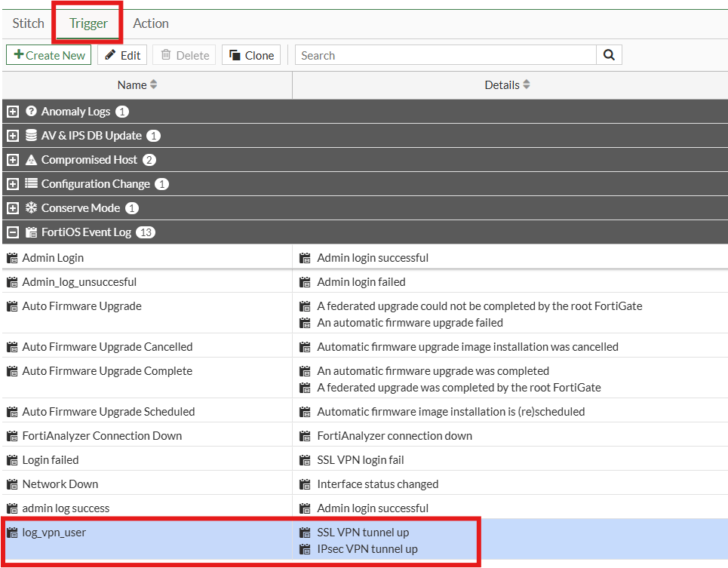Click the icon beside Auto Firmware Upgrade Cancelled
The image size is (728, 568).
(12, 347)
